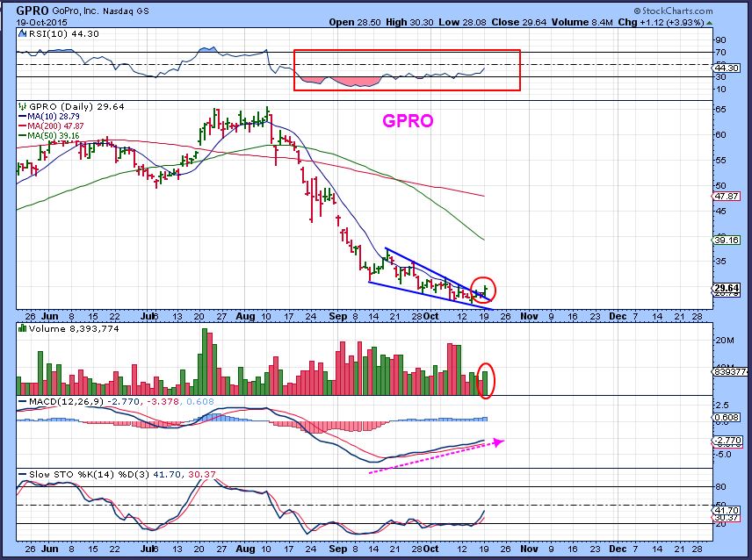The image size is (752, 560).
Task: Click the "GoPro, Inc." company name
Action: point(76,11)
